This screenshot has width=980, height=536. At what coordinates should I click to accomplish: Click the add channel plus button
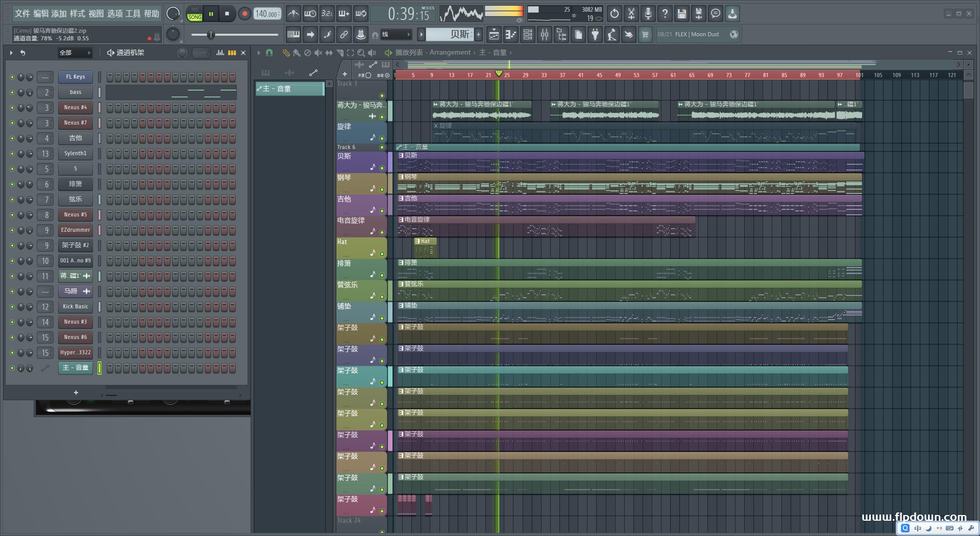tap(76, 393)
